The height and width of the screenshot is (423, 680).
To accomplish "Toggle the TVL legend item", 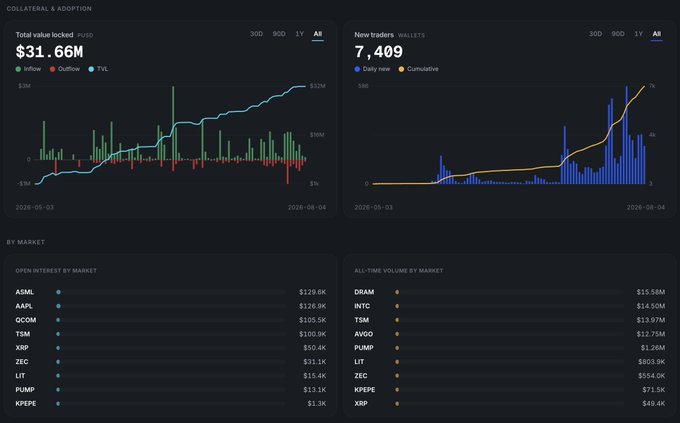I will tap(98, 69).
